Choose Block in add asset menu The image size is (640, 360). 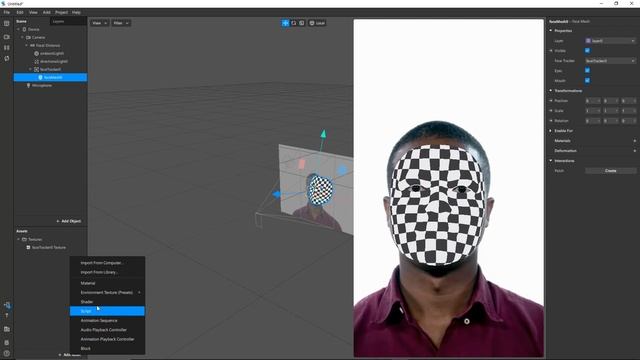click(107, 349)
